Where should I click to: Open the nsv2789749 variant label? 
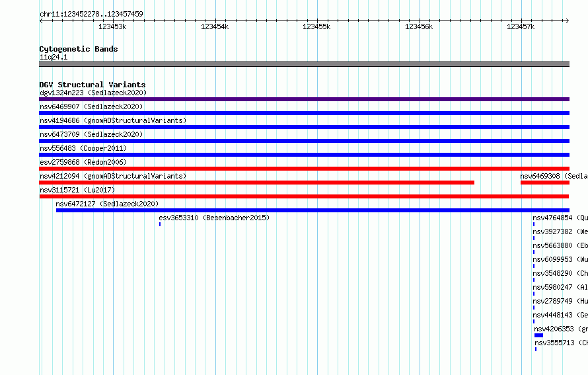coord(560,301)
